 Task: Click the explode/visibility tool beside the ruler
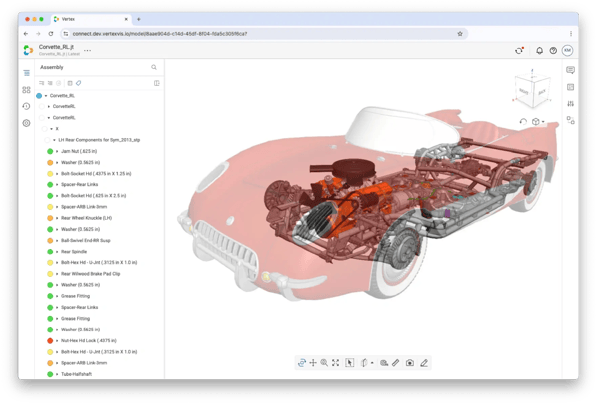coord(384,362)
